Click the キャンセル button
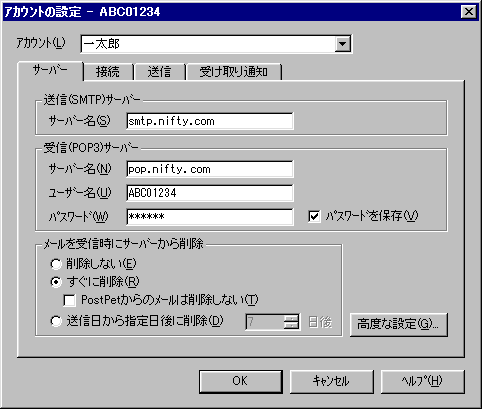The image size is (482, 409). (331, 381)
